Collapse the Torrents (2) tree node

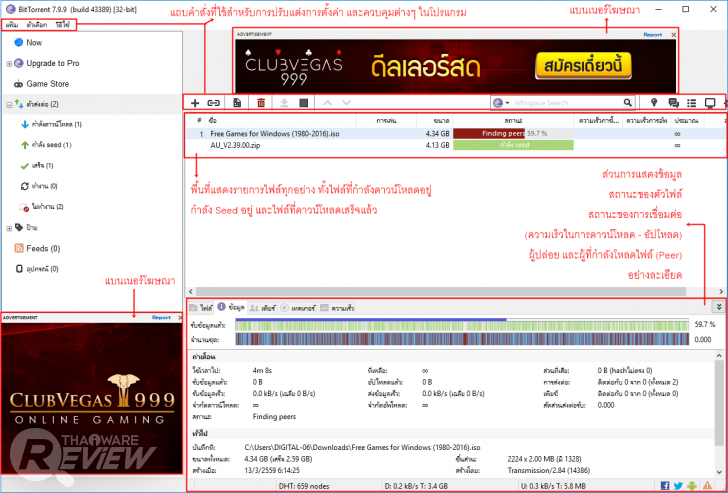9,105
